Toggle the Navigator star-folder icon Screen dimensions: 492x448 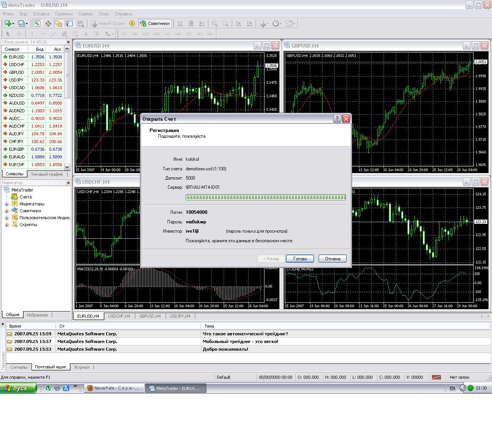pos(59,23)
